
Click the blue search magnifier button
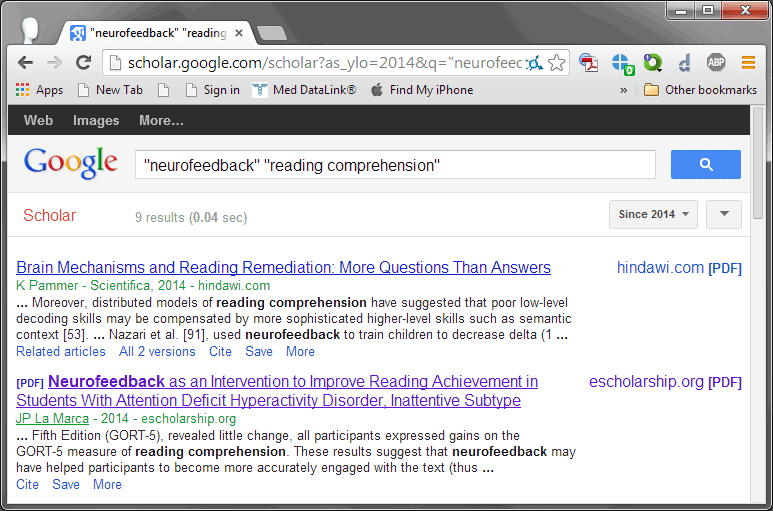pos(705,165)
